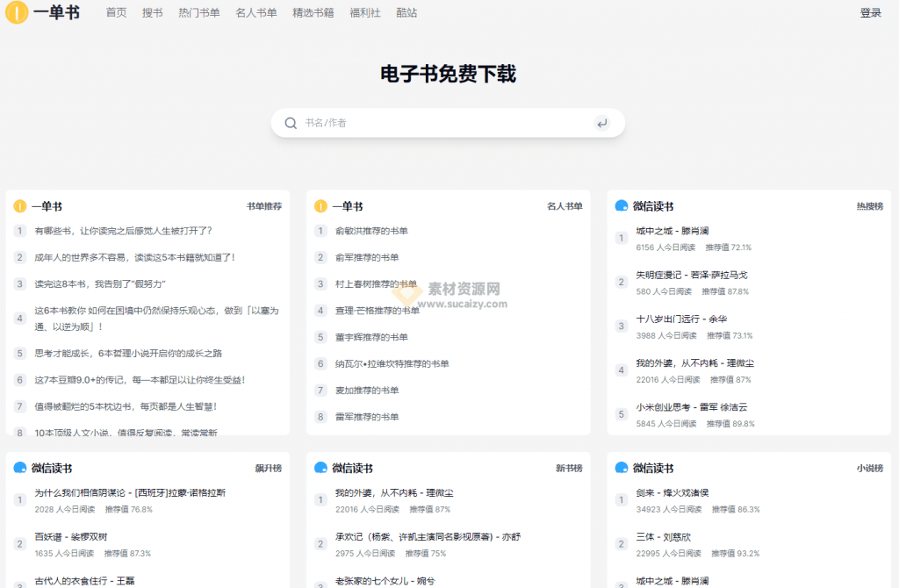The image size is (899, 588).
Task: Click the blue 微信读书 icon of 热搜榜 card
Action: tap(621, 206)
